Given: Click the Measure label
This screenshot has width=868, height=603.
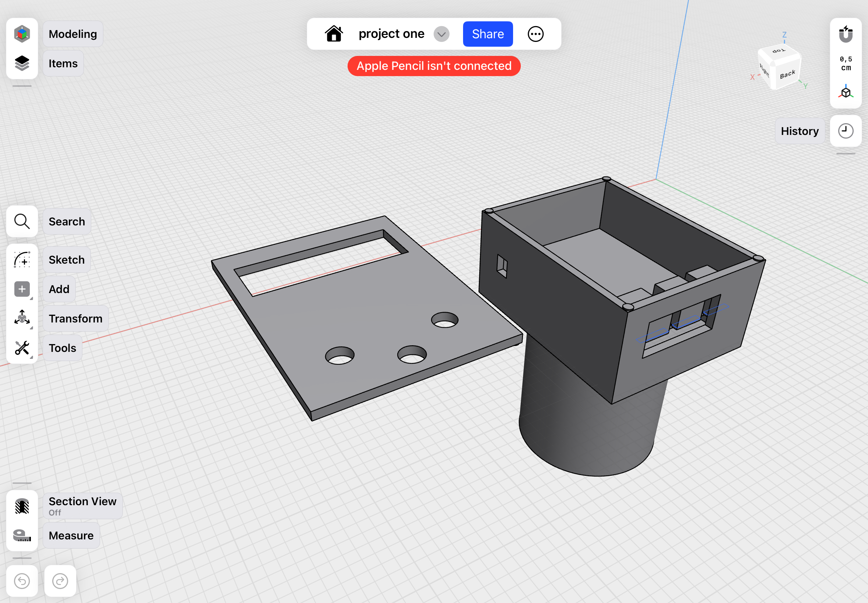Looking at the screenshot, I should tap(71, 535).
